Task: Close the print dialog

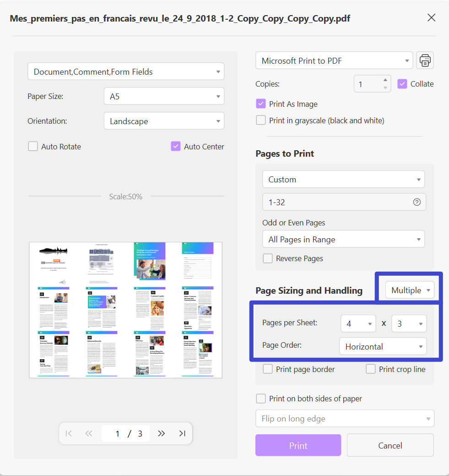Action: [431, 18]
